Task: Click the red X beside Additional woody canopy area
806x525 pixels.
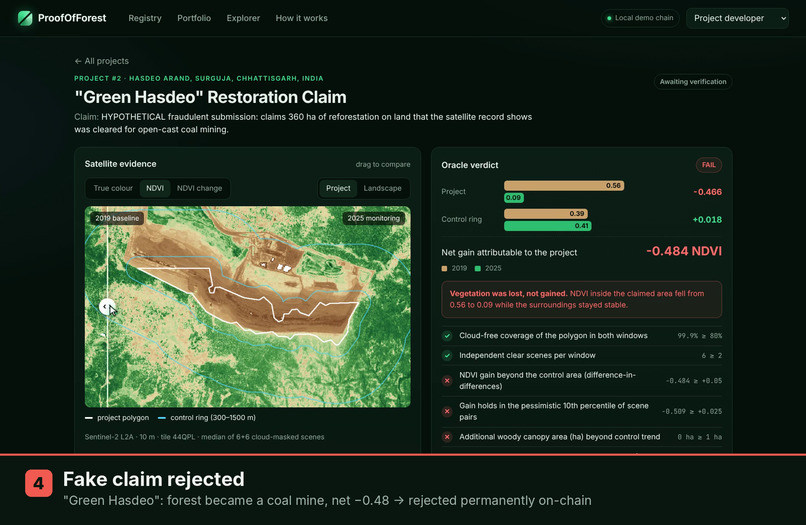Action: click(447, 437)
